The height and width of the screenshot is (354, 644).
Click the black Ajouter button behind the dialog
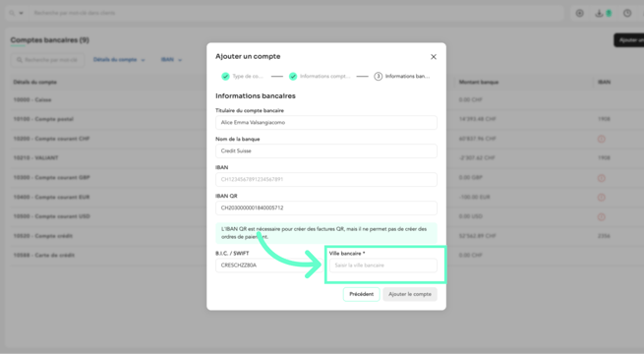coord(629,40)
